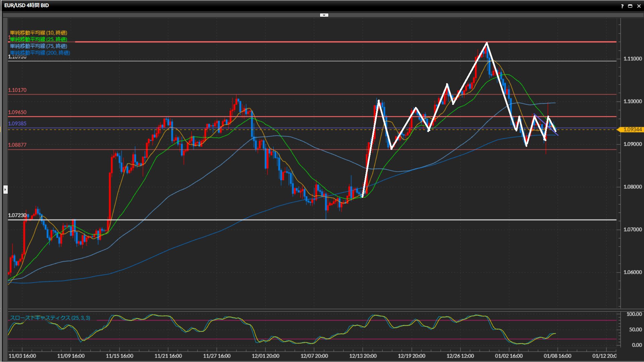Select the 1.08877 support line label

click(x=17, y=145)
